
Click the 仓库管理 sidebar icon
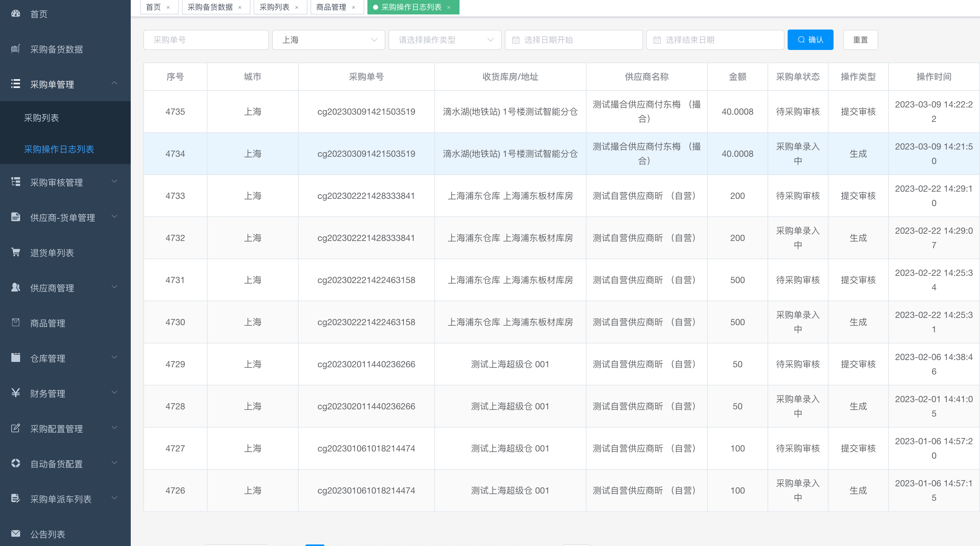pyautogui.click(x=16, y=358)
